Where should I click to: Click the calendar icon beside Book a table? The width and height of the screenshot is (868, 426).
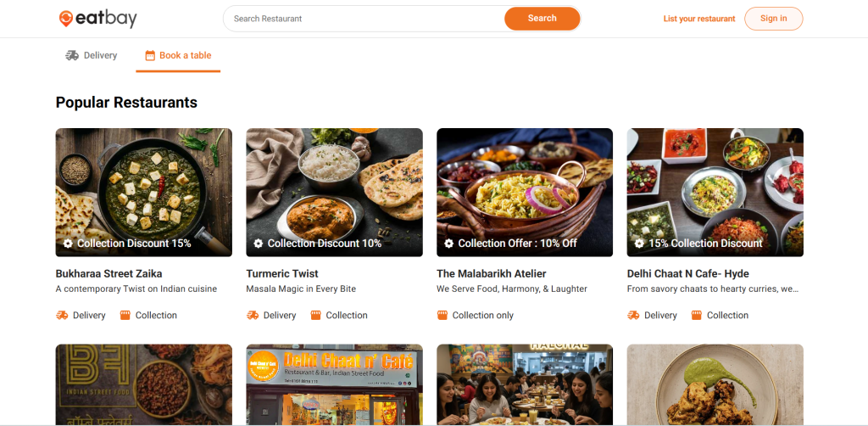pyautogui.click(x=150, y=56)
